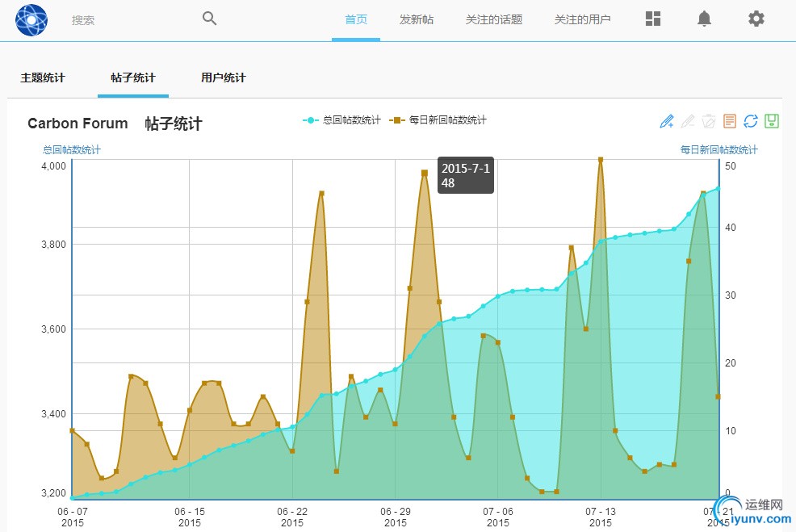Switch to the 帖子统计 tab
The height and width of the screenshot is (532, 796).
(x=133, y=77)
